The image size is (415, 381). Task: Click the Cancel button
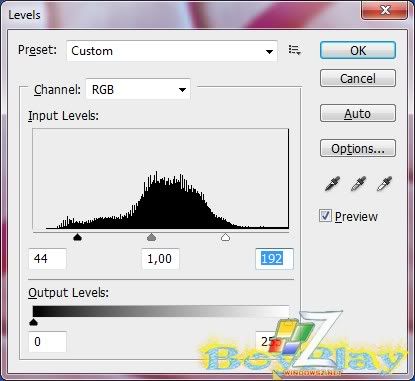pos(358,78)
